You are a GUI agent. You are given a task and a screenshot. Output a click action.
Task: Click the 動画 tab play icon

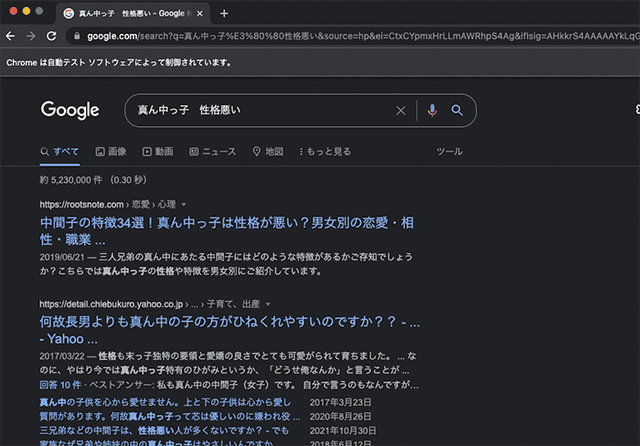[147, 152]
